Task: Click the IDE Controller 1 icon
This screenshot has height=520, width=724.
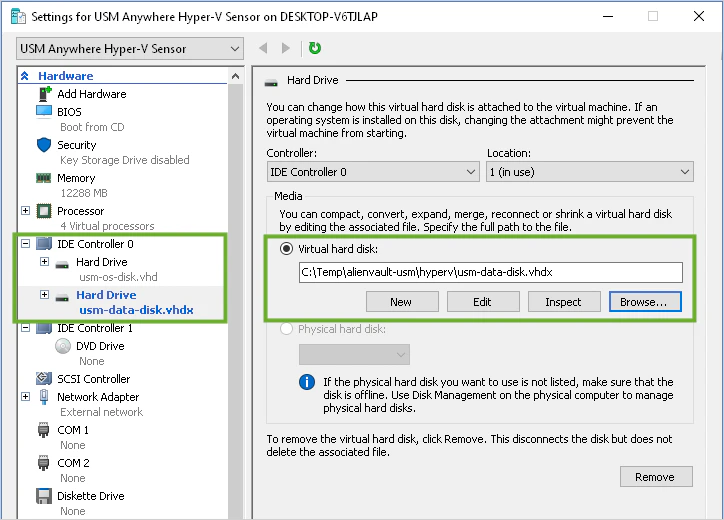Action: pyautogui.click(x=44, y=327)
